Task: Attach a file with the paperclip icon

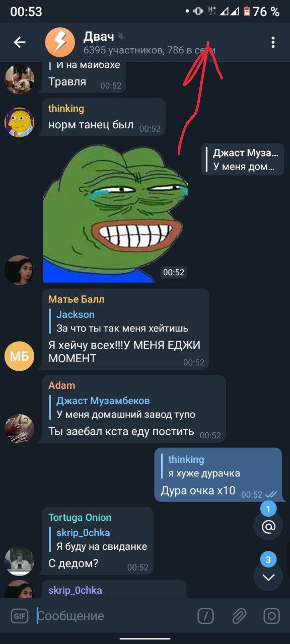Action: point(239,616)
